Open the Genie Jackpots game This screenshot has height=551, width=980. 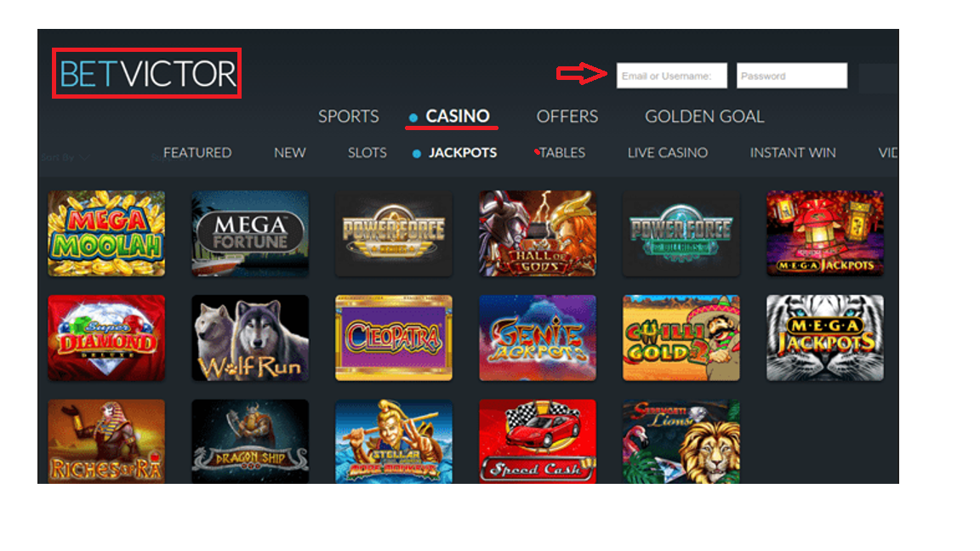[x=538, y=338]
